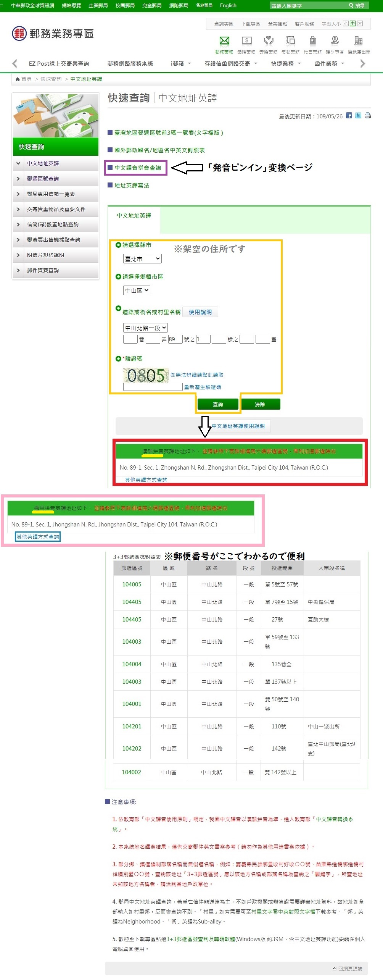Open 中文地址英譯使用說明 link
Screen dimensions: 383x980
(238, 426)
